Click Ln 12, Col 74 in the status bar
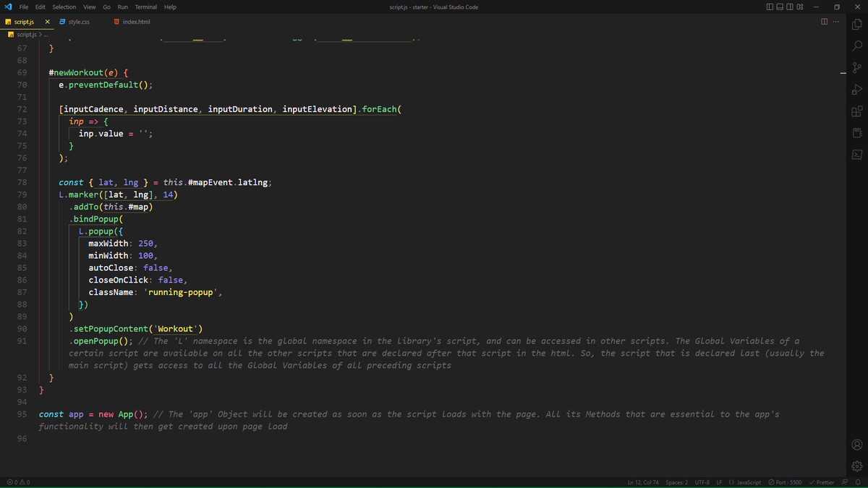The width and height of the screenshot is (868, 488). (643, 482)
